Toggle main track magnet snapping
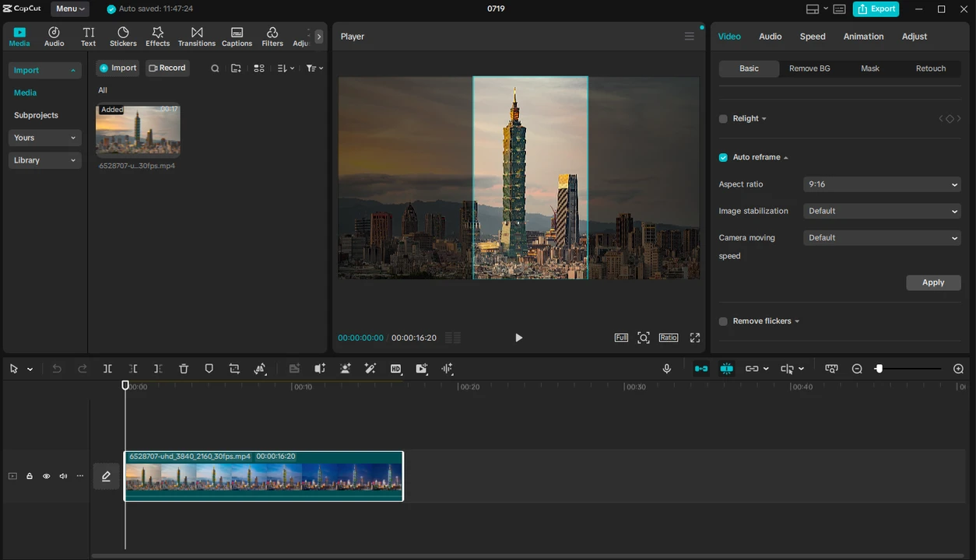The width and height of the screenshot is (976, 560). [701, 369]
